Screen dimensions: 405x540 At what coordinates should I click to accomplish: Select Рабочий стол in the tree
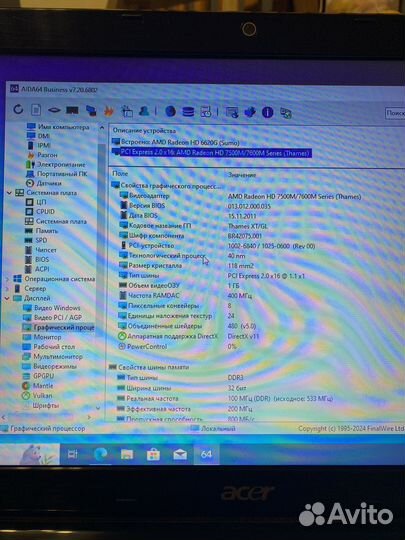pos(54,347)
